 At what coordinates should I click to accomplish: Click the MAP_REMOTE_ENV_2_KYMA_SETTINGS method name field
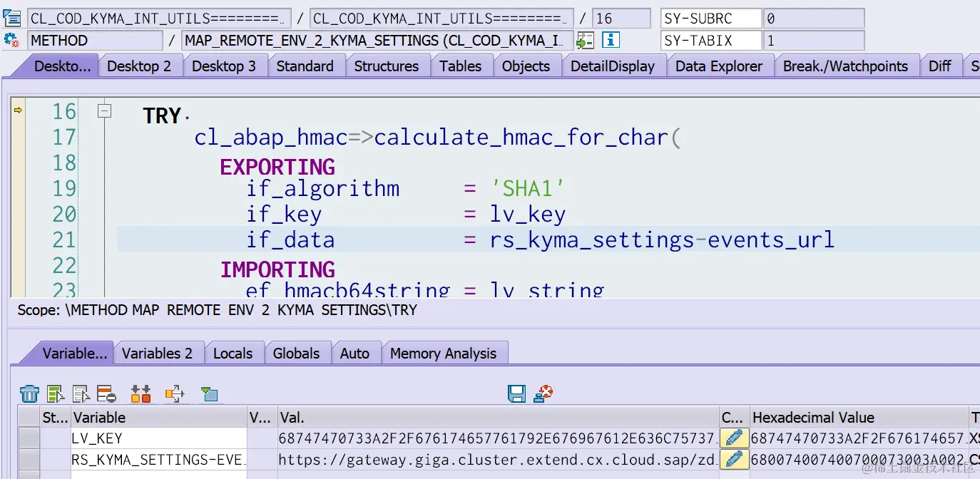click(x=377, y=41)
